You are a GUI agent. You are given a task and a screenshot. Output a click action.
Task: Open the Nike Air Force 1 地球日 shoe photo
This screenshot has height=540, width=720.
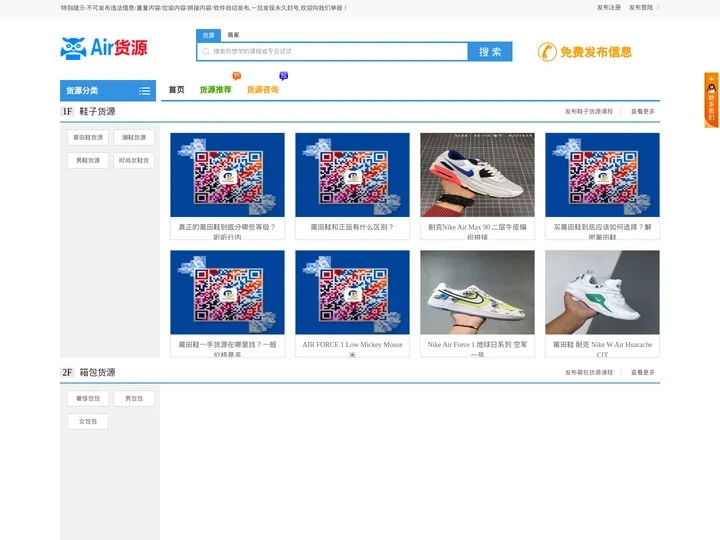(x=477, y=292)
